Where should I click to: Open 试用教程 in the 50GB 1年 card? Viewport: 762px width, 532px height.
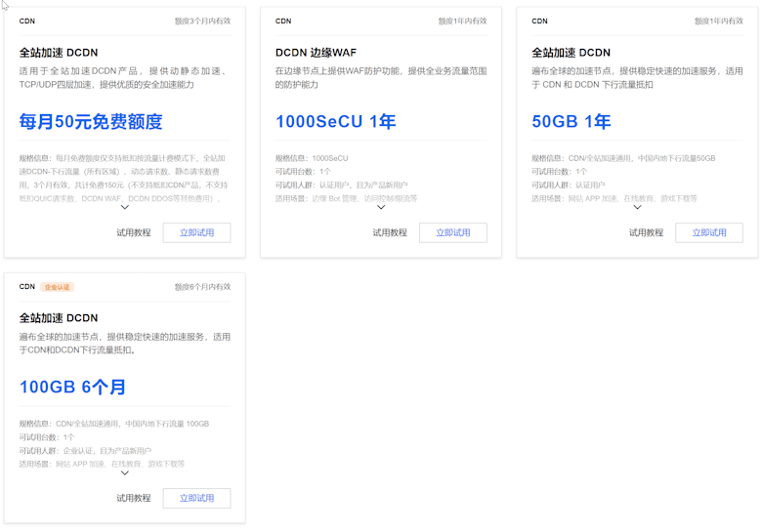click(646, 232)
